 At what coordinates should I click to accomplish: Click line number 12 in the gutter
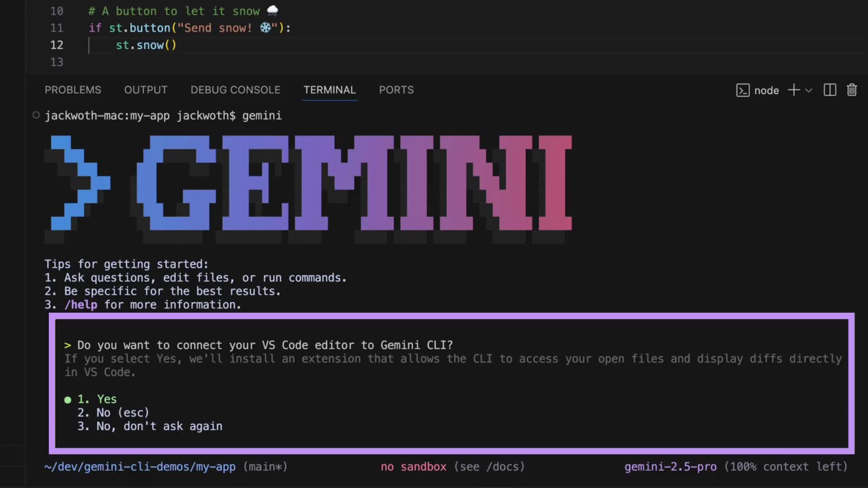coord(57,45)
